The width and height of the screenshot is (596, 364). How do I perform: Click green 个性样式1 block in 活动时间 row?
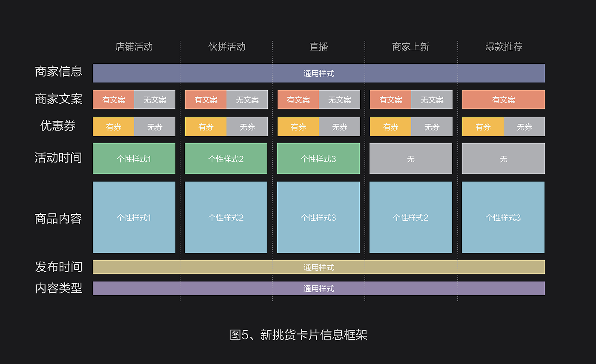134,159
